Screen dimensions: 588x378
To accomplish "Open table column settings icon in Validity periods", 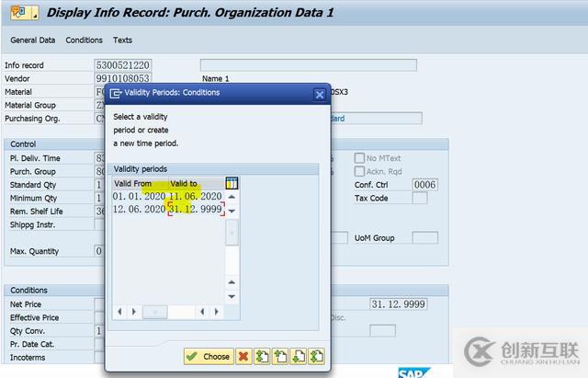I will 232,183.
